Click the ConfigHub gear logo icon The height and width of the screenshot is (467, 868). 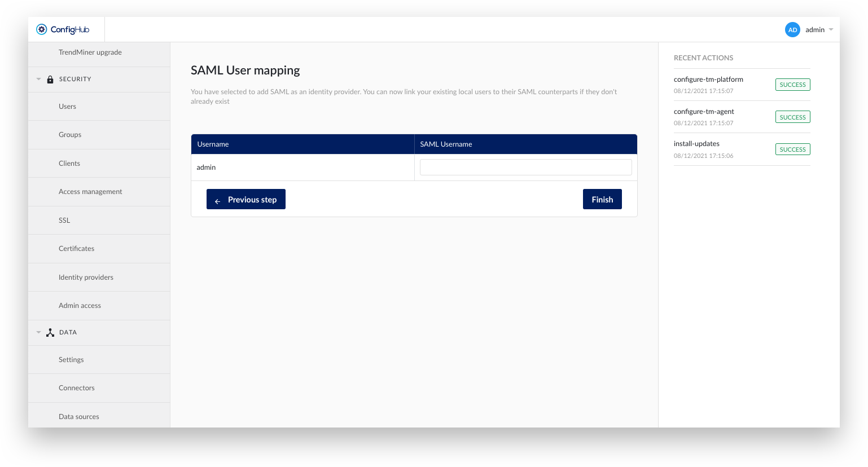coord(42,29)
